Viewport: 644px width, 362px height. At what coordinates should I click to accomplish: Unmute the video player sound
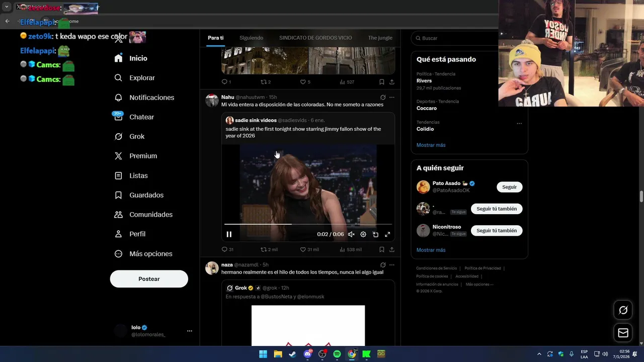tap(351, 234)
